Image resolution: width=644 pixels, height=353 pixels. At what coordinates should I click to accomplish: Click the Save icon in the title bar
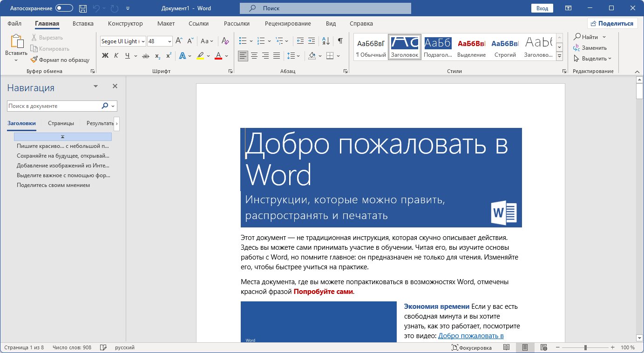(83, 8)
